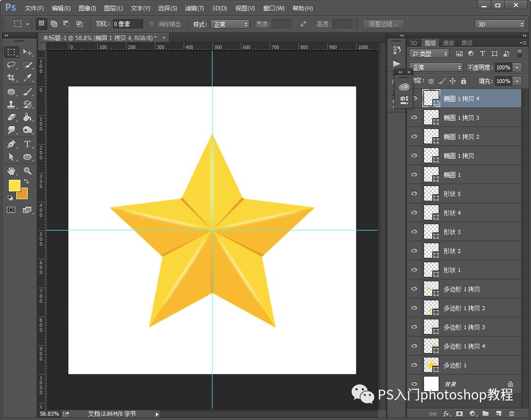Image resolution: width=531 pixels, height=420 pixels.
Task: Open the 不透明度 opacity slider arrow
Action: click(x=517, y=67)
